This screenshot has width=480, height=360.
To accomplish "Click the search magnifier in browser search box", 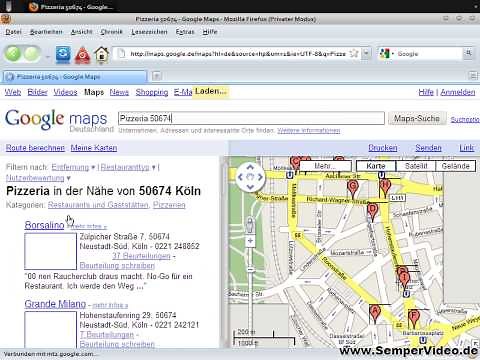I will pyautogui.click(x=469, y=53).
